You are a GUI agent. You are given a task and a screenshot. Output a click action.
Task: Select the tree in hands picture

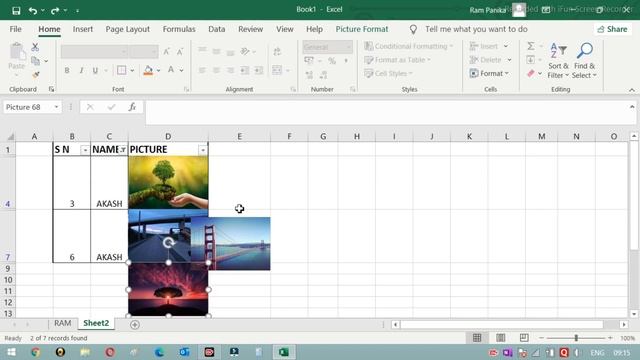pyautogui.click(x=168, y=182)
